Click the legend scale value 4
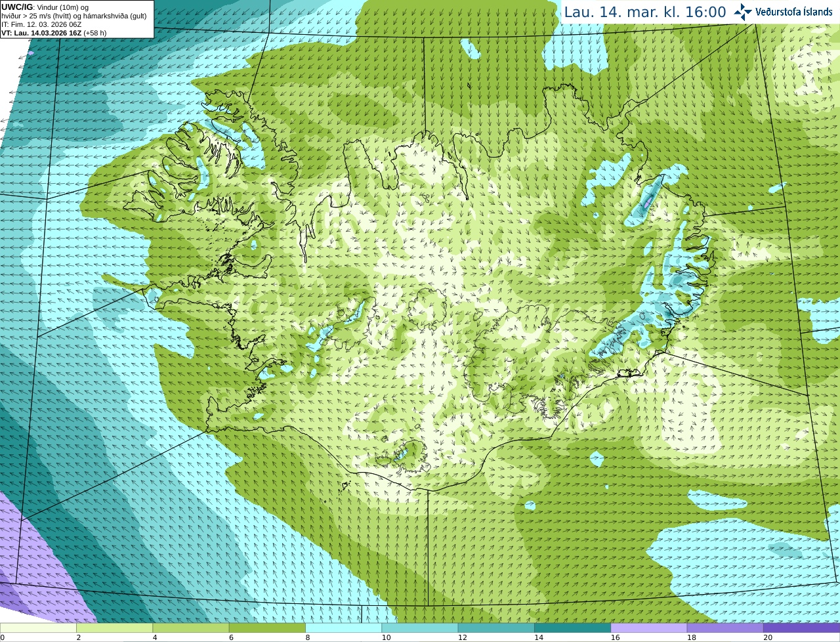The height and width of the screenshot is (642, 840). [x=155, y=637]
